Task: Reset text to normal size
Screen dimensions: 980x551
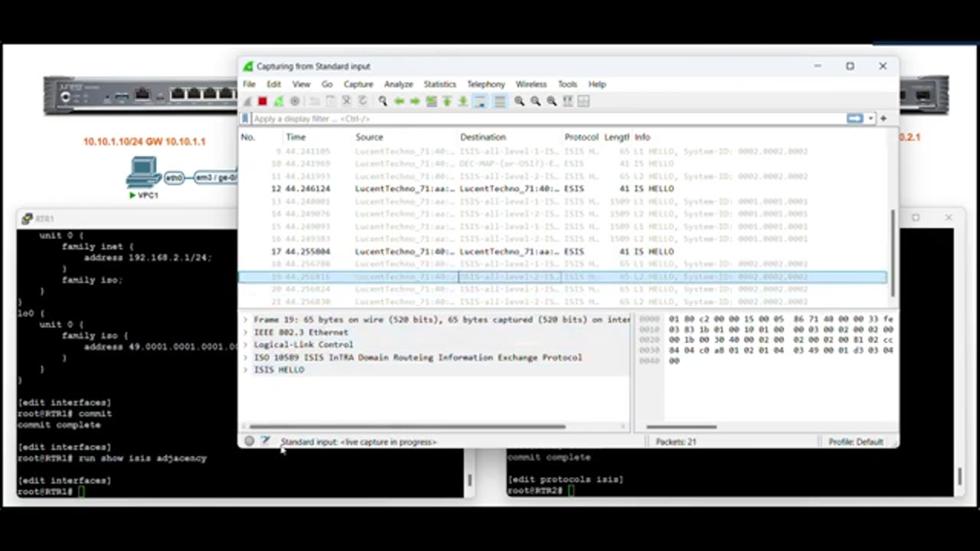Action: point(551,101)
